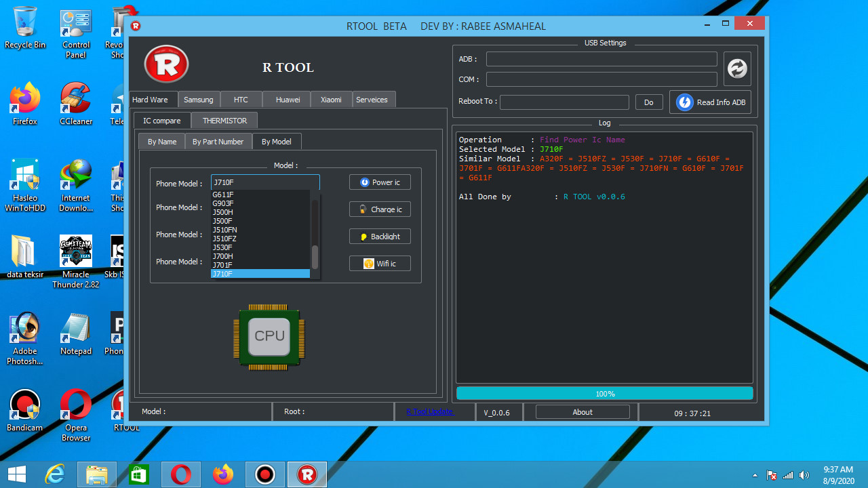Open the data teksir folder
868x488 pixels.
[x=25, y=257]
